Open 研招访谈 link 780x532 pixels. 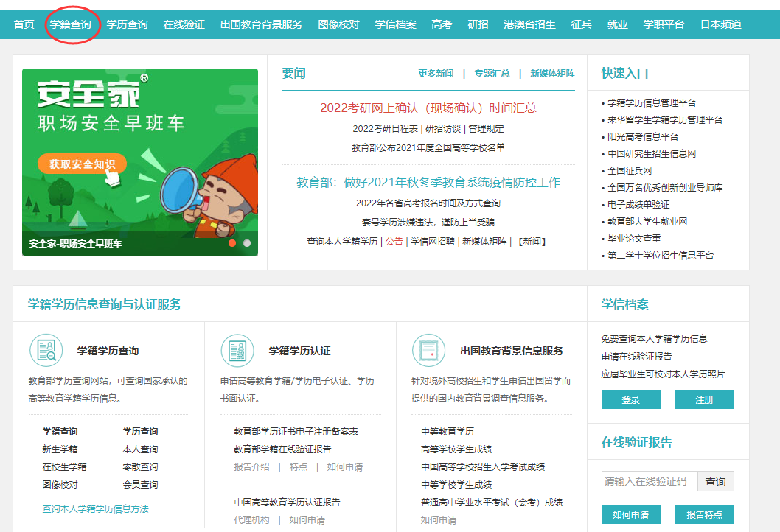443,129
